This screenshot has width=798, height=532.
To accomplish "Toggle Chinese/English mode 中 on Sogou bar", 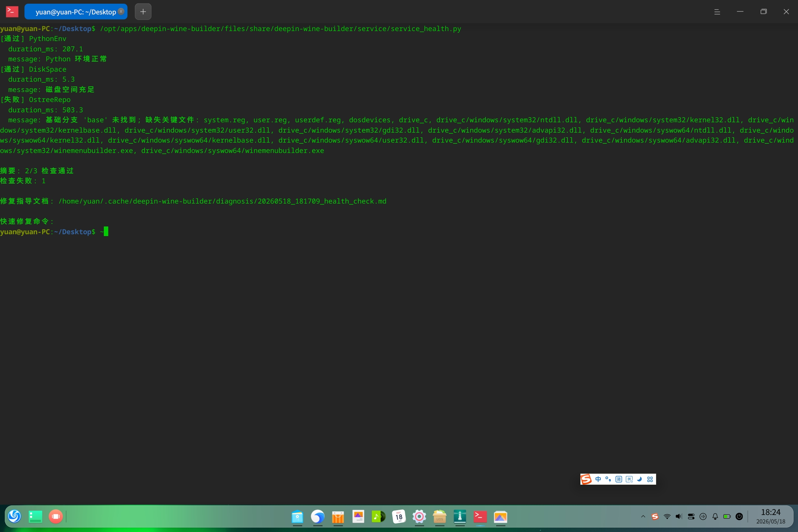I will [598, 479].
